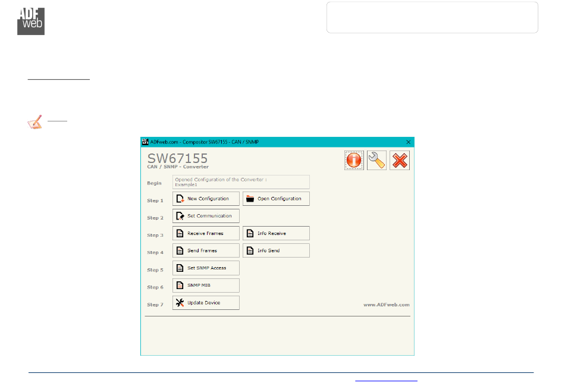Click the New Configuration button
Image resolution: width=565 pixels, height=392 pixels.
point(206,199)
